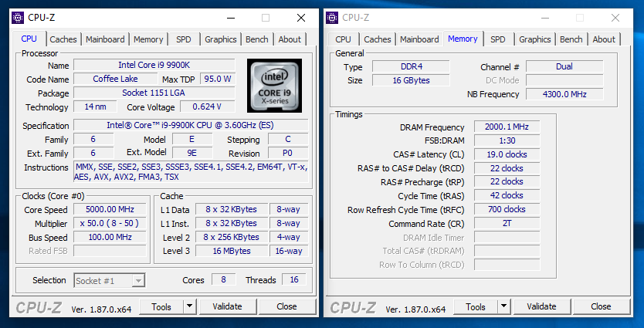Select the active Memory tab in right window
This screenshot has height=328, width=644.
click(x=463, y=39)
